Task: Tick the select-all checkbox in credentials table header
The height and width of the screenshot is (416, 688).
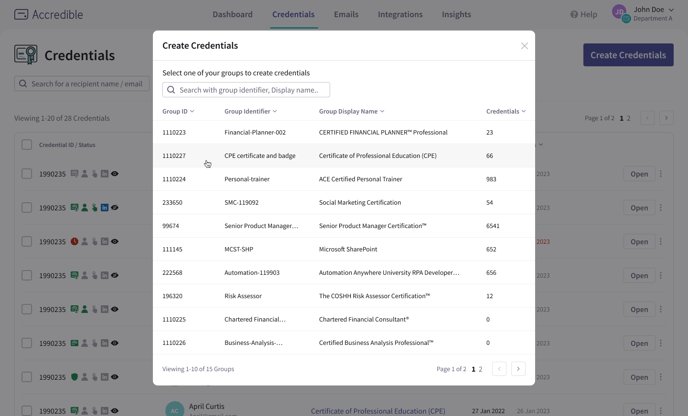Action: pyautogui.click(x=27, y=145)
